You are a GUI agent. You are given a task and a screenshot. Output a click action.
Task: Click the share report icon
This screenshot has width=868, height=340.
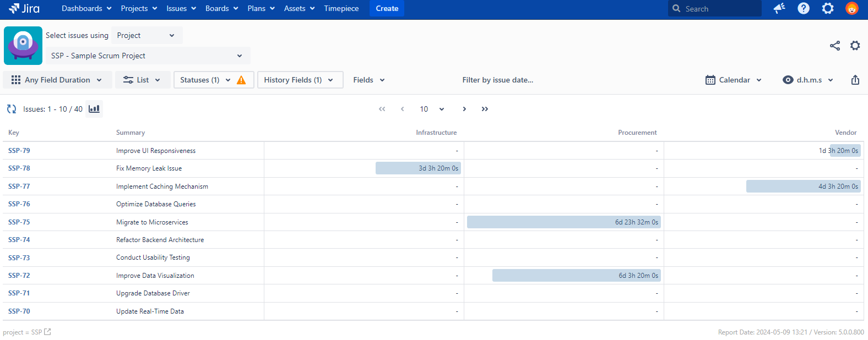835,46
